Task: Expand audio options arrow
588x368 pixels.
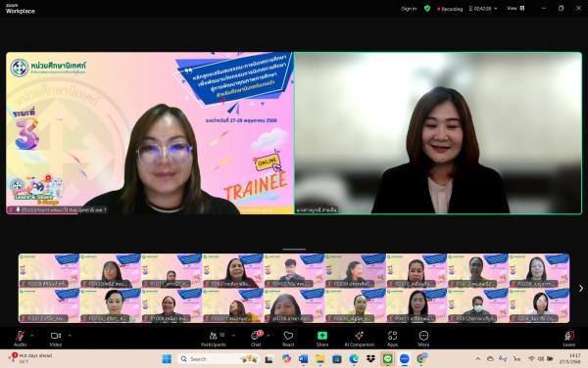Action: tap(32, 336)
